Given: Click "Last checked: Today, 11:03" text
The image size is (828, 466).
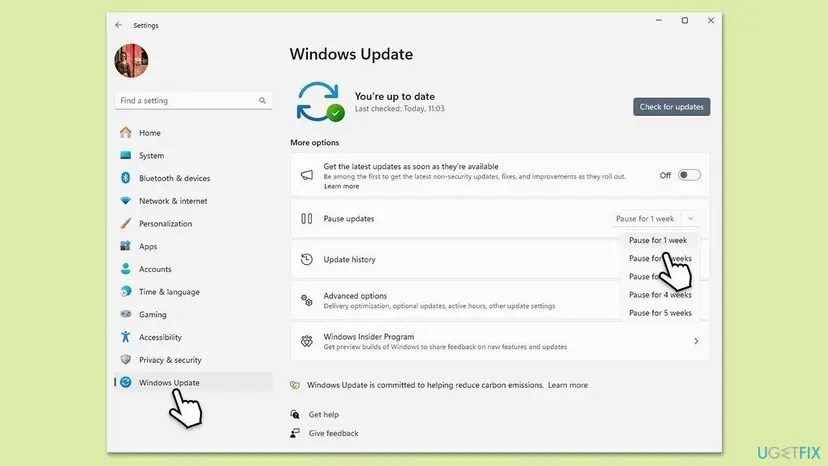Looking at the screenshot, I should [x=399, y=108].
